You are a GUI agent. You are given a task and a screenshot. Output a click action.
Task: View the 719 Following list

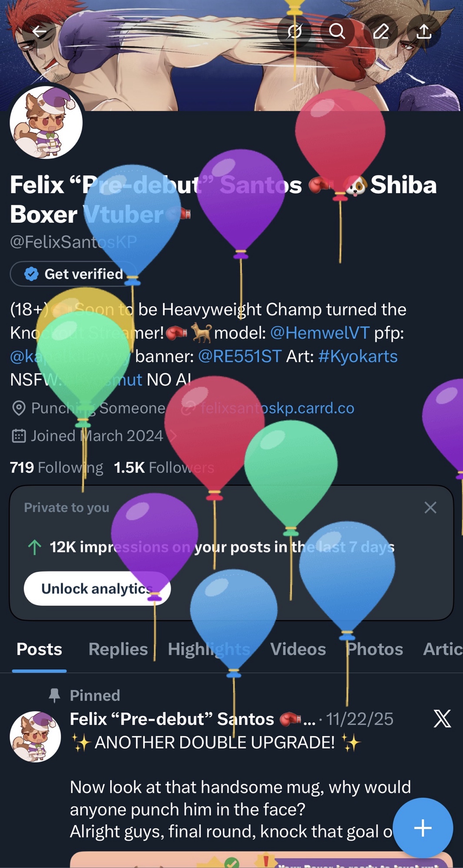56,467
